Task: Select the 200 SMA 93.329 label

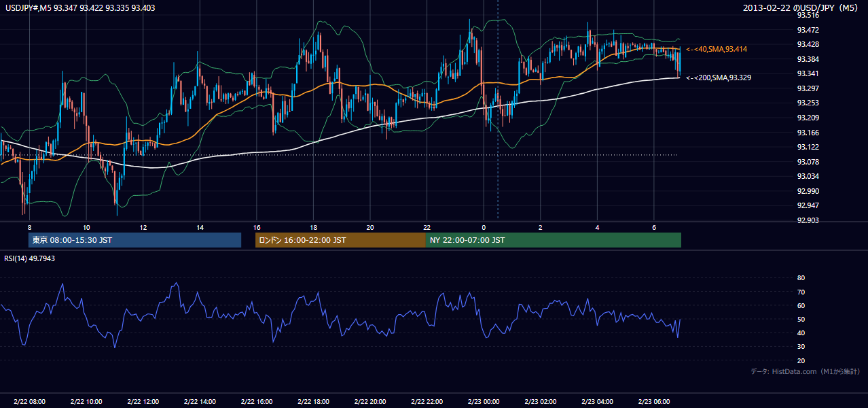Action: tap(719, 78)
